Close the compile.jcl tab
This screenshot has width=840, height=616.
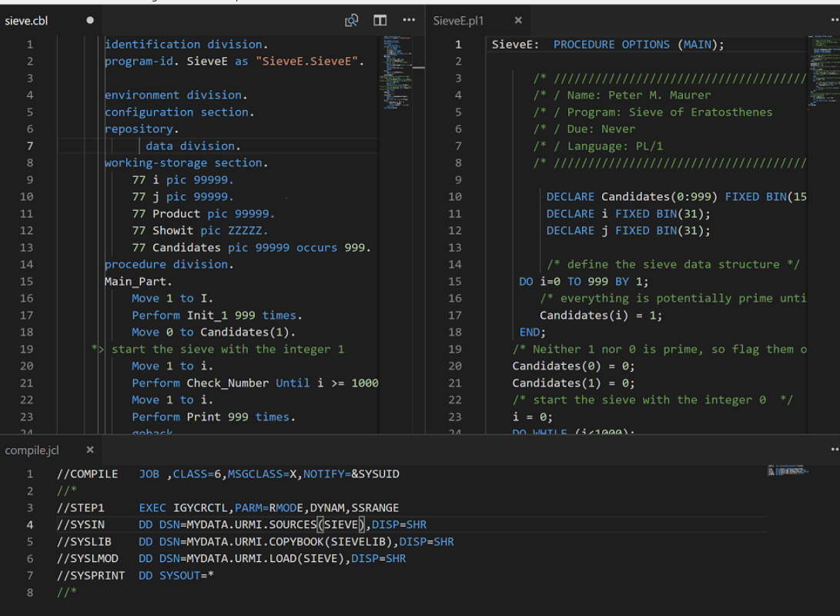pos(90,450)
